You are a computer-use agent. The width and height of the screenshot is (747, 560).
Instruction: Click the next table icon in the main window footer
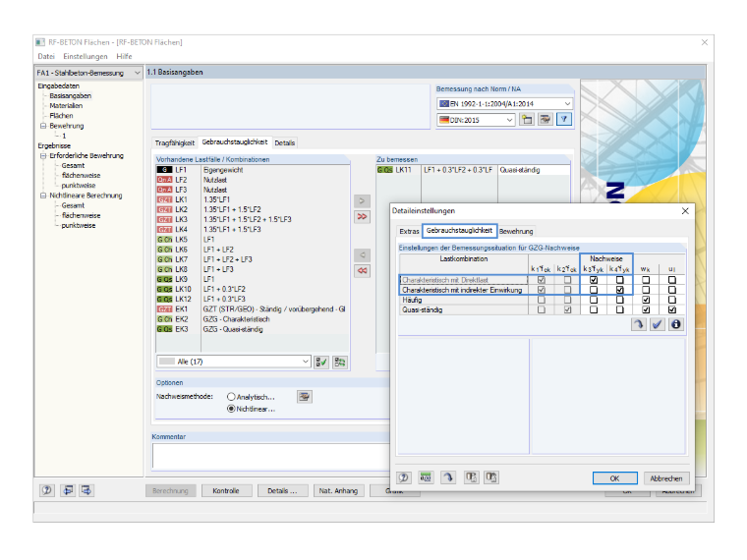point(86,490)
